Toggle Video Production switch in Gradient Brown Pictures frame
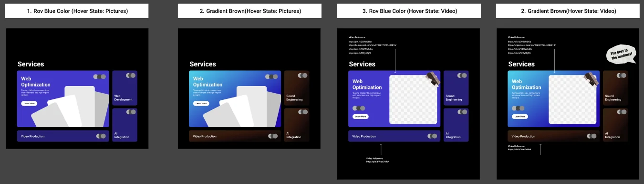This screenshot has height=184, width=644. pyautogui.click(x=273, y=136)
